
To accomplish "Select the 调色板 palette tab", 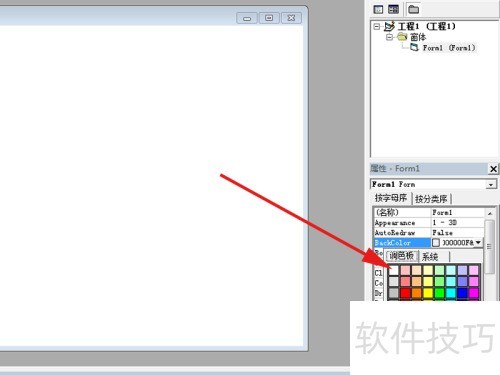I will click(402, 256).
